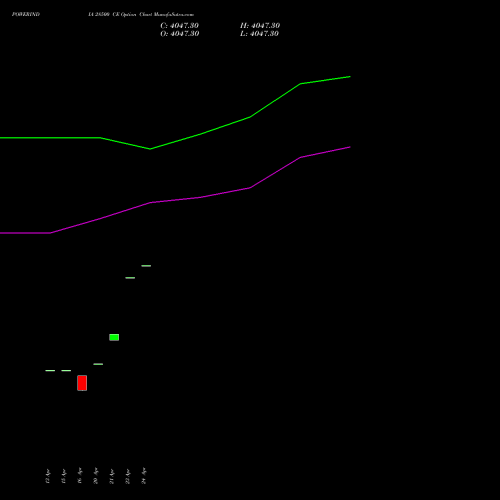Click the 24 Apr date label
The image size is (500, 500).
[x=144, y=476]
